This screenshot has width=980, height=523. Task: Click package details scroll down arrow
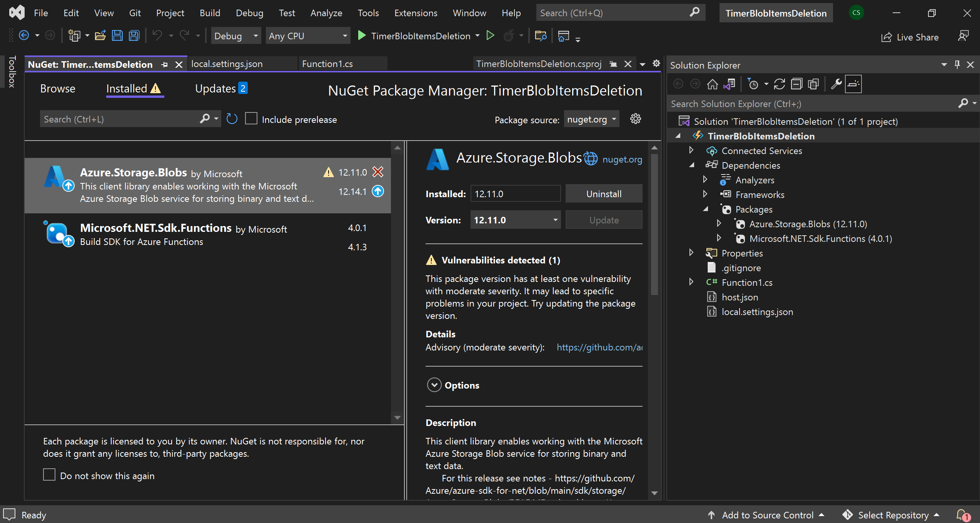[x=654, y=493]
